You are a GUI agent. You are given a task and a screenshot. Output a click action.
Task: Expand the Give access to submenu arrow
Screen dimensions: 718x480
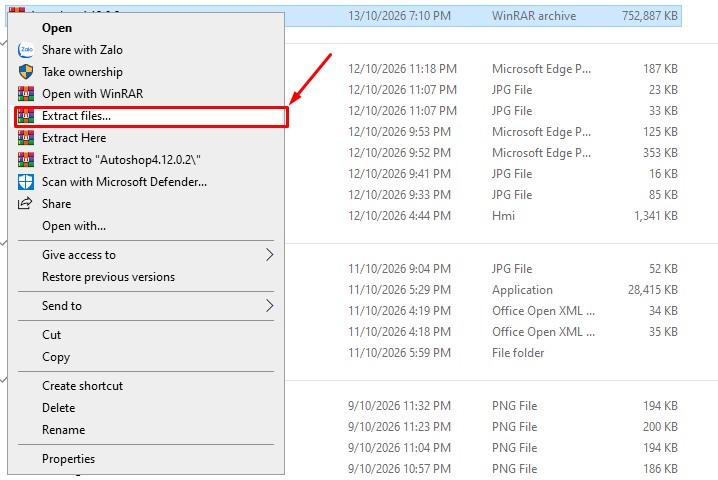(x=269, y=255)
